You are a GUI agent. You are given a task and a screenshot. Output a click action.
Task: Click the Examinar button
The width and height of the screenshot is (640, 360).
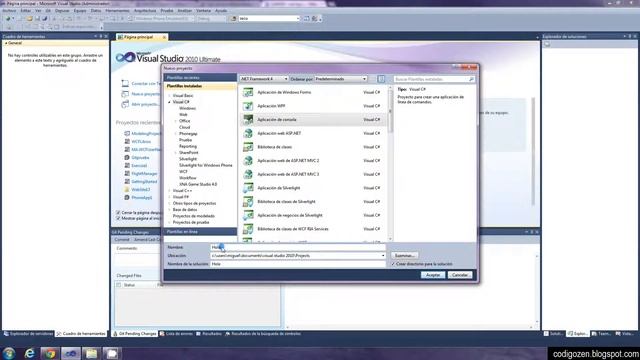(404, 256)
